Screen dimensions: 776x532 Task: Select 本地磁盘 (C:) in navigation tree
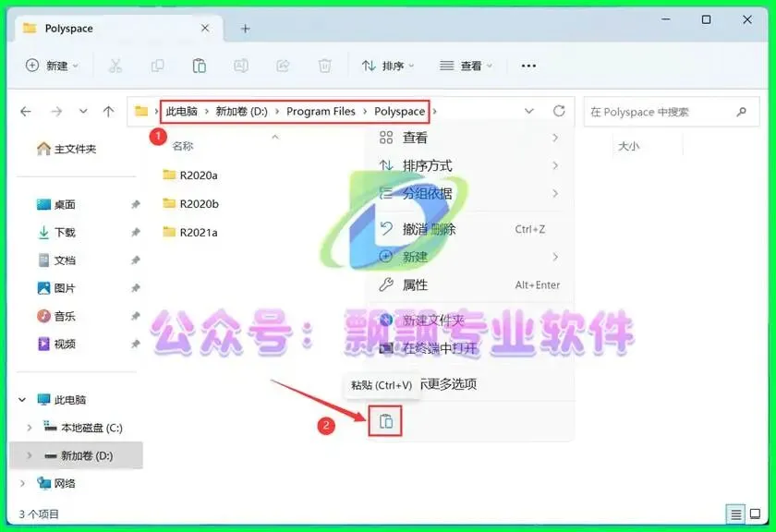83,427
